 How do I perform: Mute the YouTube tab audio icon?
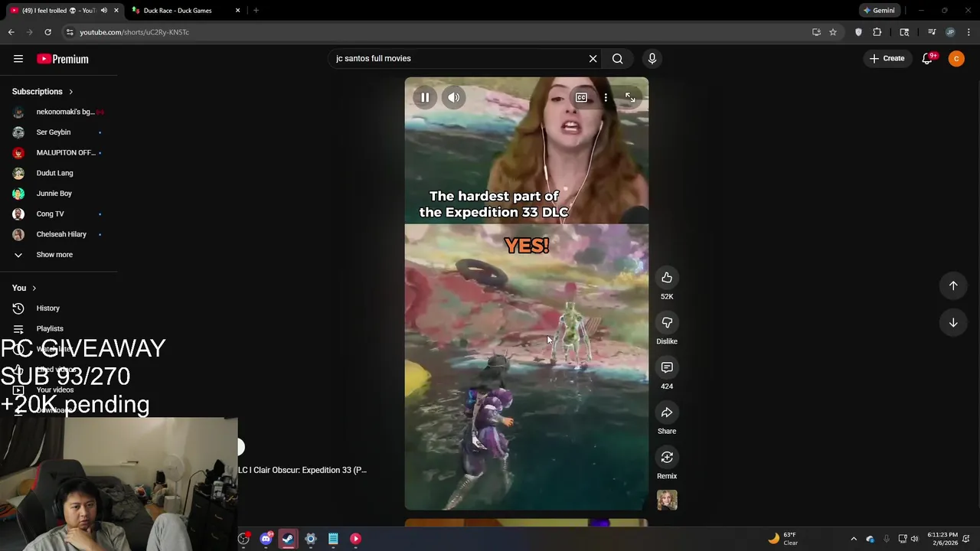(x=104, y=11)
